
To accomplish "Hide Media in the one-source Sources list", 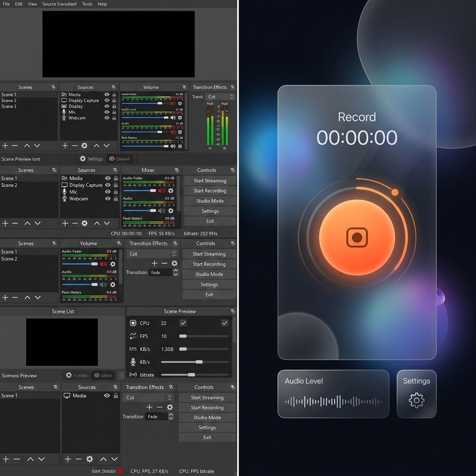I will point(107,396).
